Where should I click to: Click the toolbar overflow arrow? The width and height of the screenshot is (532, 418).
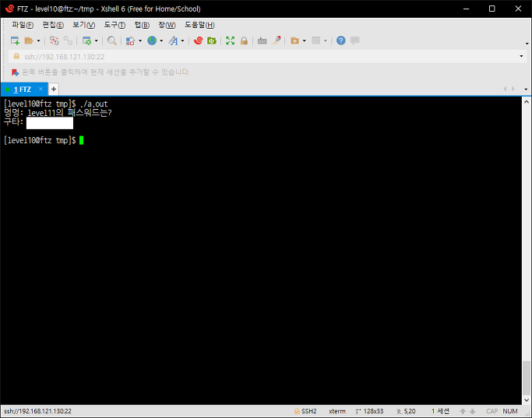(527, 44)
